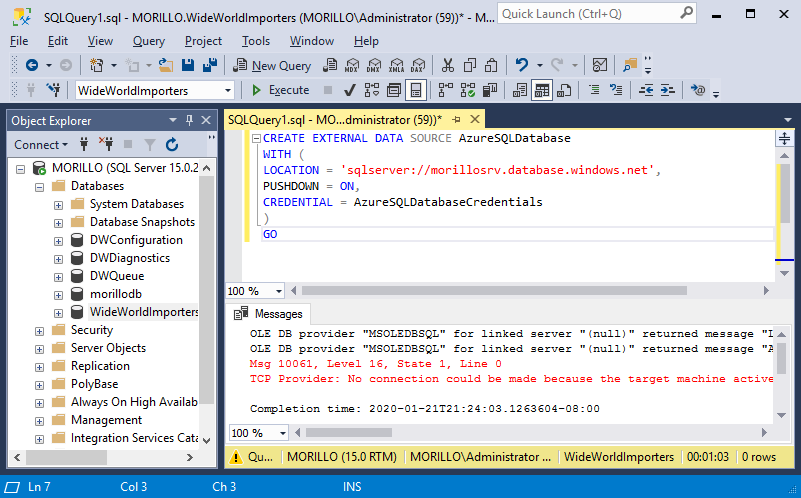
Task: Click the Copy icon in toolbar
Action: click(x=469, y=65)
